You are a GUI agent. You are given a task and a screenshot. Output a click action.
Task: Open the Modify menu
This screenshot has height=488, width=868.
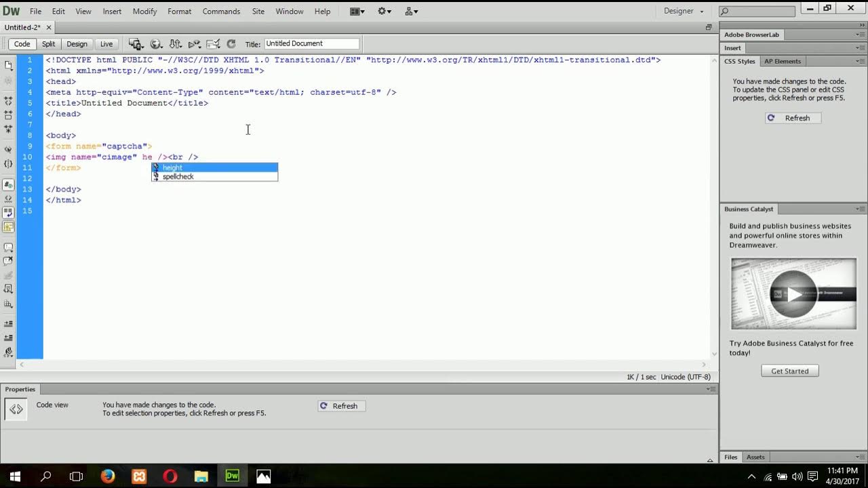144,12
